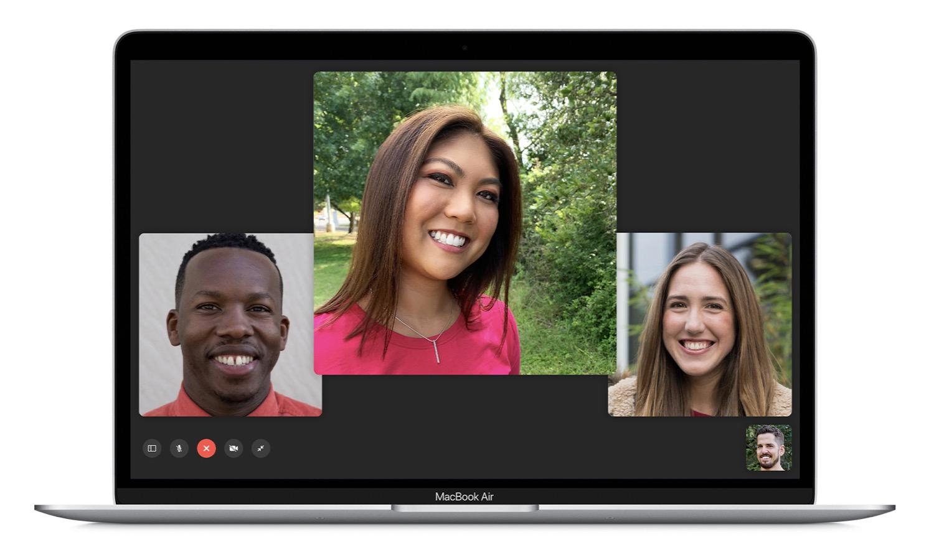The width and height of the screenshot is (934, 560).
Task: End the FaceTime call with red button
Action: [206, 448]
